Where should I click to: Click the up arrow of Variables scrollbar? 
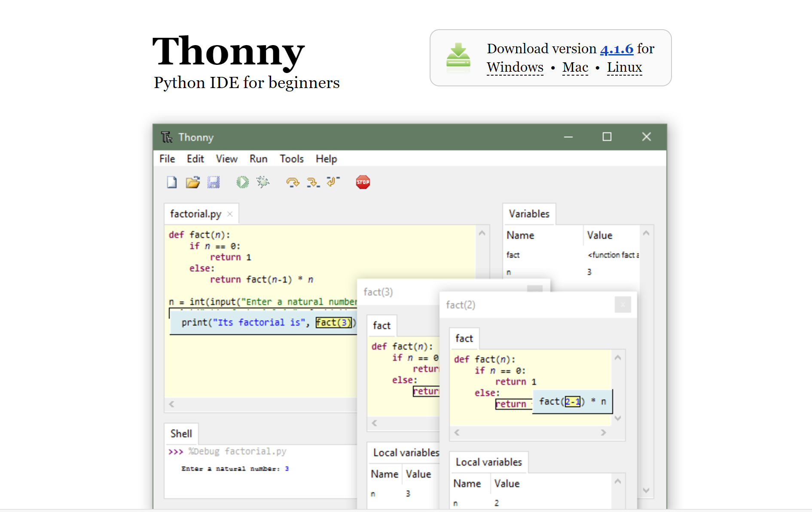646,233
